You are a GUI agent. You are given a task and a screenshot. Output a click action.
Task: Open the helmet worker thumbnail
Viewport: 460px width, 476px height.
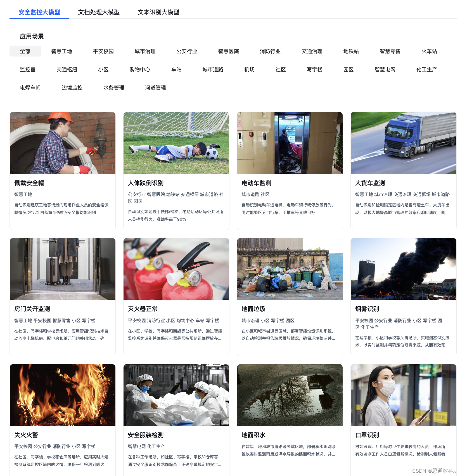click(x=63, y=143)
